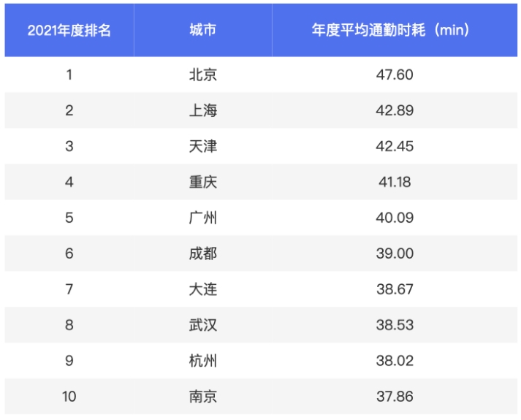
Task: Click the rank 5 cell
Action: pyautogui.click(x=69, y=218)
